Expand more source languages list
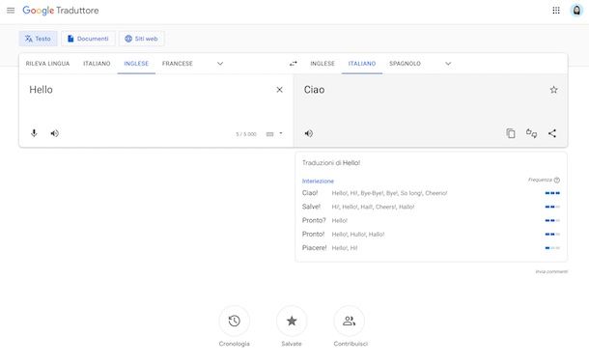 [220, 64]
